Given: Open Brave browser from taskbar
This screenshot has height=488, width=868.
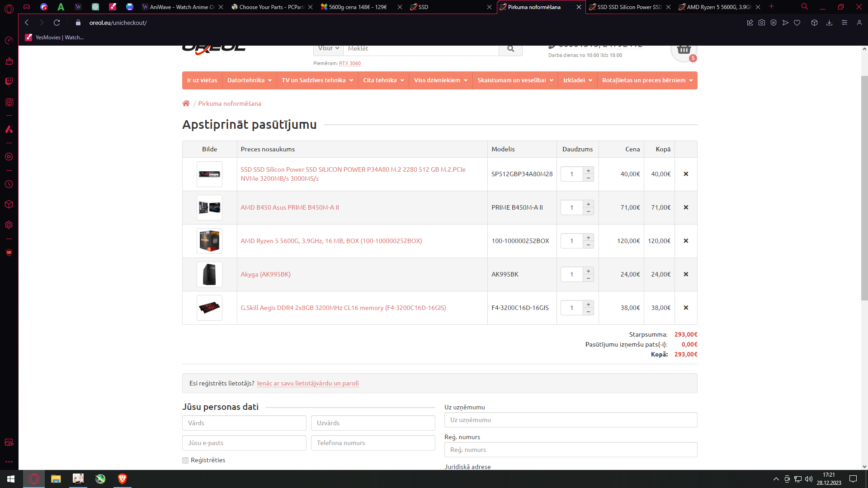Looking at the screenshot, I should [122, 479].
